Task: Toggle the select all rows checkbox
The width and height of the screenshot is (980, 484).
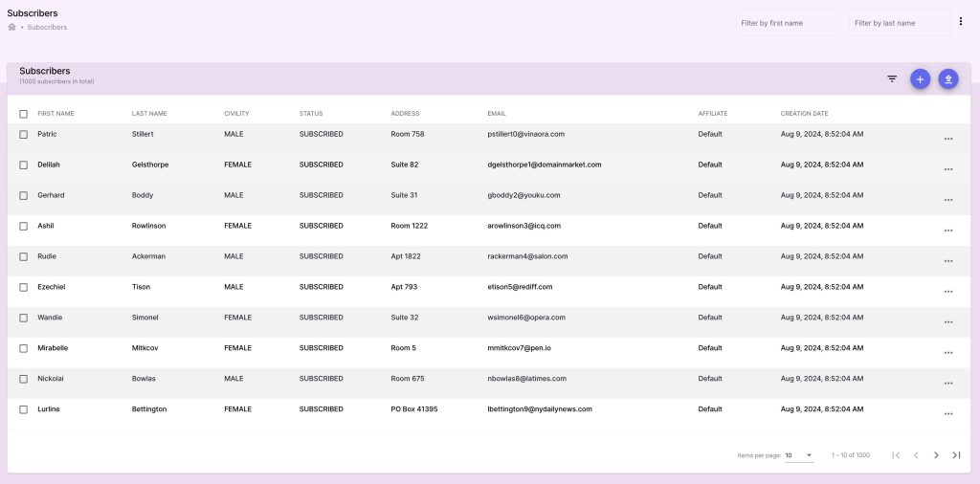Action: (24, 114)
